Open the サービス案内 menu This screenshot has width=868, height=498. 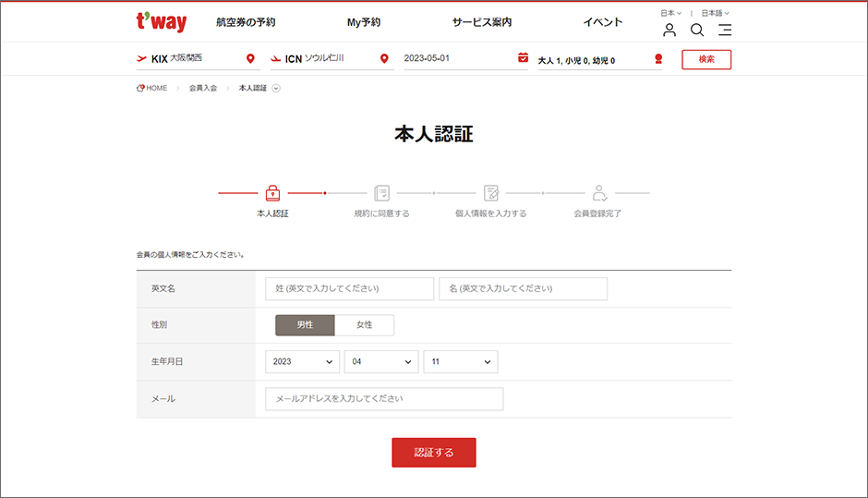pos(481,22)
